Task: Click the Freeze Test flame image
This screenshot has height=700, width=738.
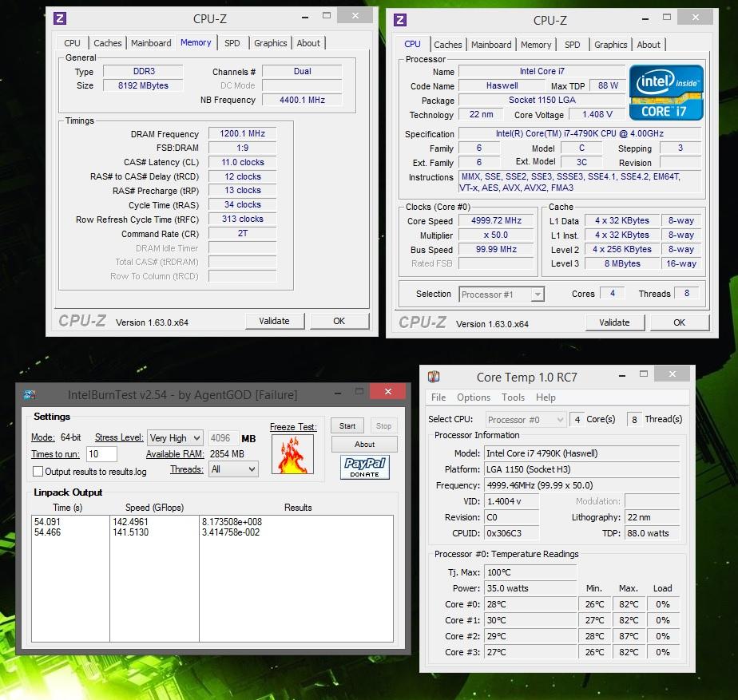Action: point(293,453)
